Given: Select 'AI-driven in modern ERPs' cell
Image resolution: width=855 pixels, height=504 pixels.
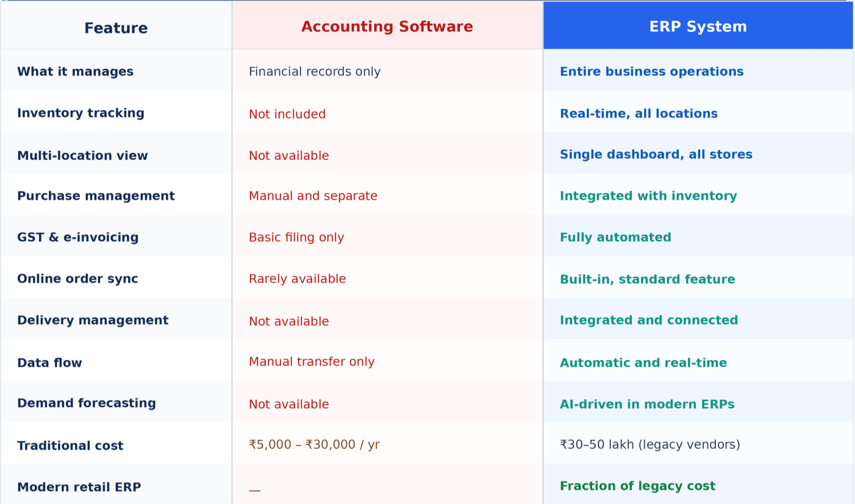Looking at the screenshot, I should (x=646, y=405).
